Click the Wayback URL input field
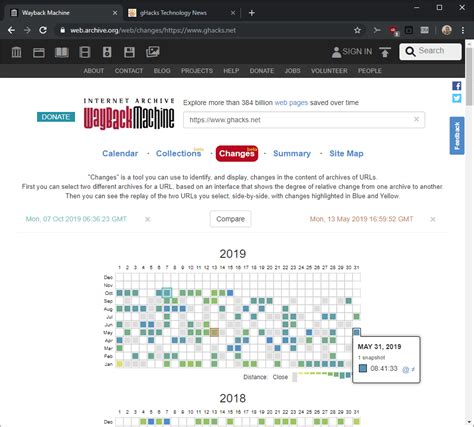474x427 pixels. point(304,120)
